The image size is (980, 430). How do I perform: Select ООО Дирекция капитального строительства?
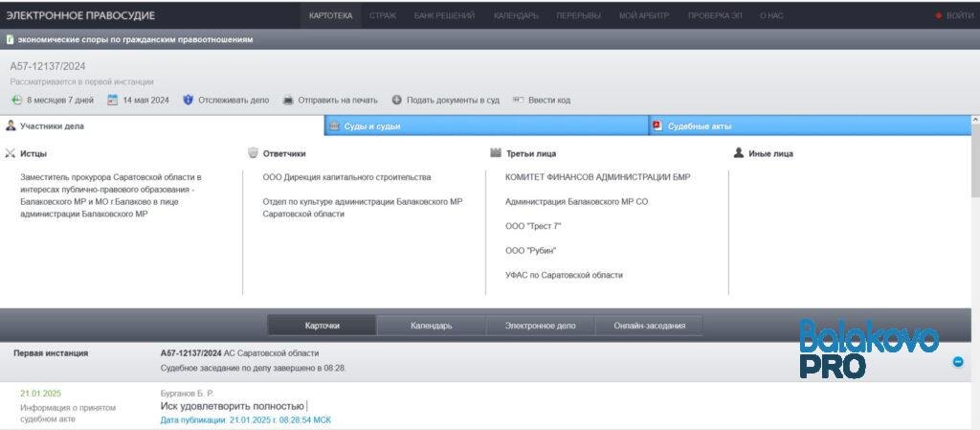[x=346, y=177]
